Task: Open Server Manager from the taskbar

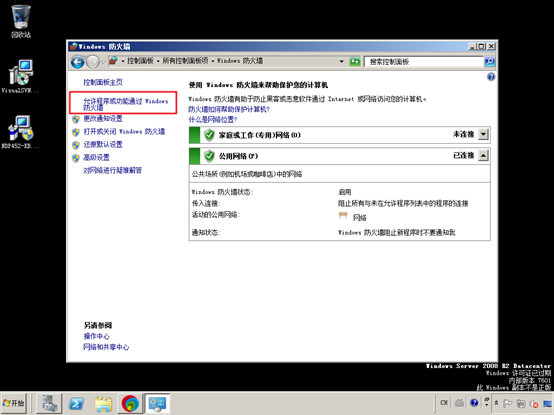Action: pyautogui.click(x=49, y=403)
